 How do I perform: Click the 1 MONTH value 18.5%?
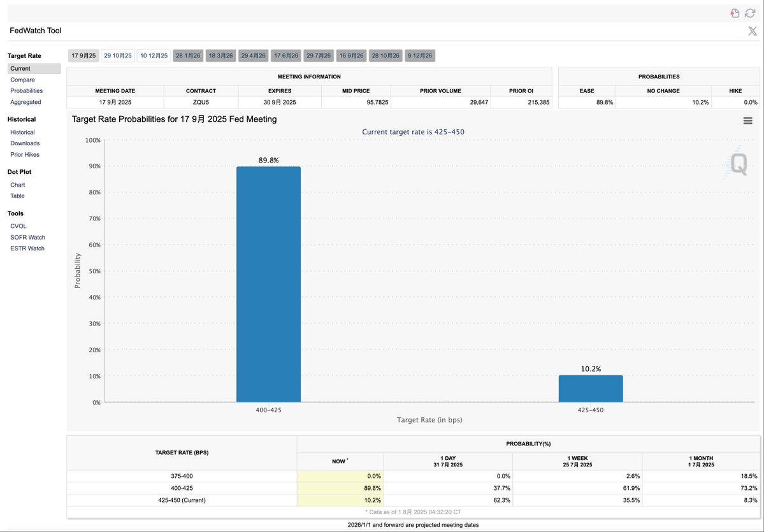[x=749, y=476]
